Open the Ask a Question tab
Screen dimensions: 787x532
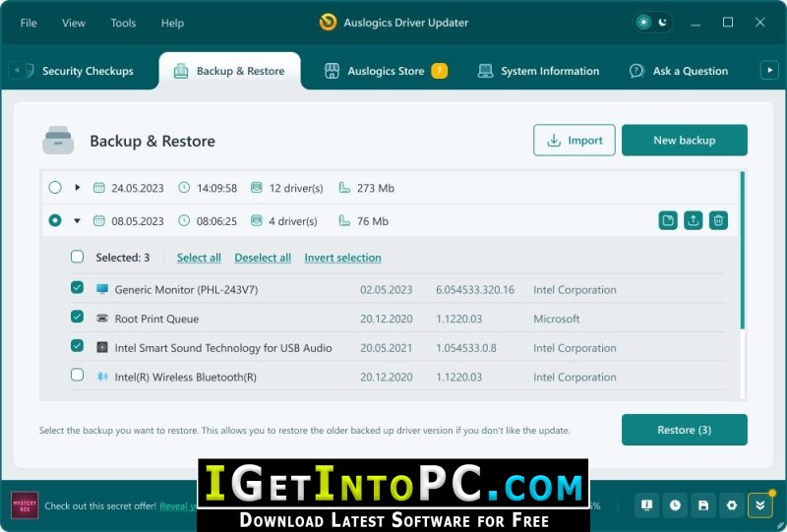pyautogui.click(x=679, y=71)
